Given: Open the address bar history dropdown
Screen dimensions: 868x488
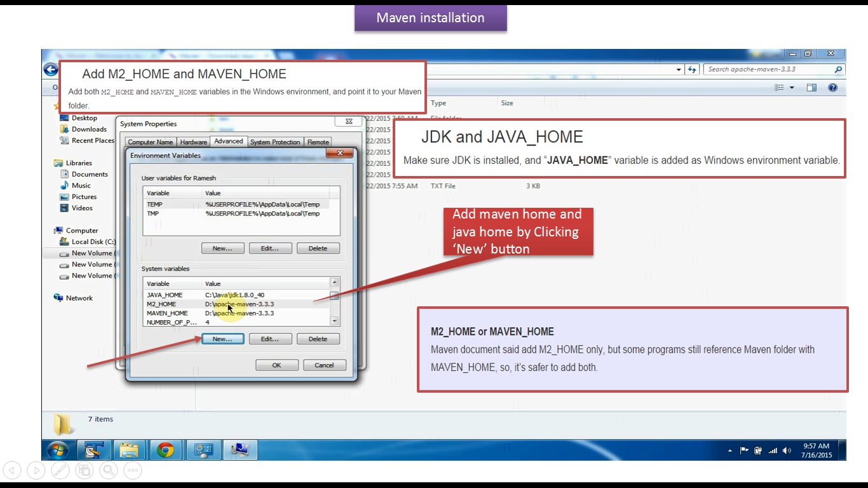Looking at the screenshot, I should click(x=679, y=69).
